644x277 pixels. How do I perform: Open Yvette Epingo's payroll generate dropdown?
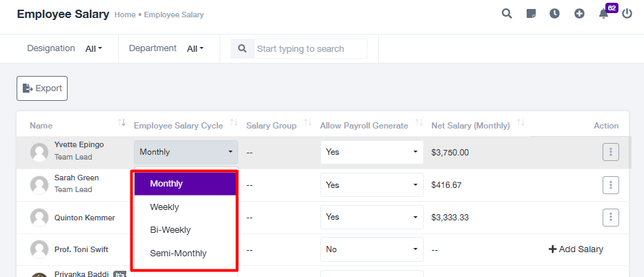coord(371,152)
